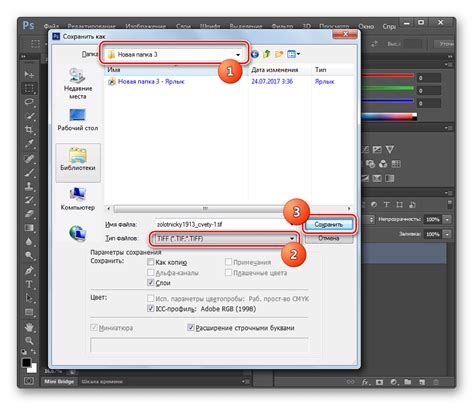Screen dimensions: 474x406
Task: Open Компьютер in the places bar
Action: 78,199
